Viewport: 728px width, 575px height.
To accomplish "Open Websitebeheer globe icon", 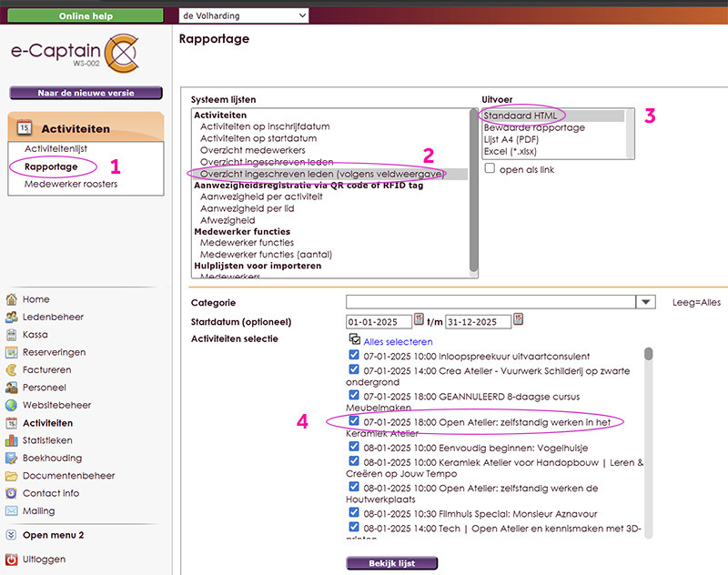I will [12, 406].
